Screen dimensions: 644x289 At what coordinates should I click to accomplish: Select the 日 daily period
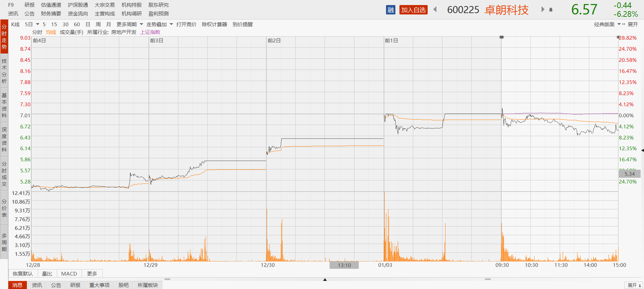(x=88, y=25)
